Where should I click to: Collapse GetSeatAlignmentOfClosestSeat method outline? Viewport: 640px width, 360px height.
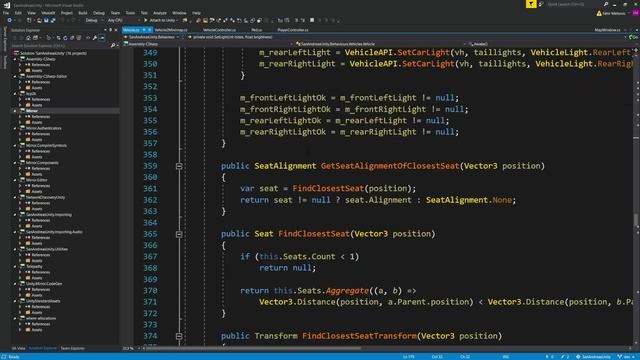(179, 166)
